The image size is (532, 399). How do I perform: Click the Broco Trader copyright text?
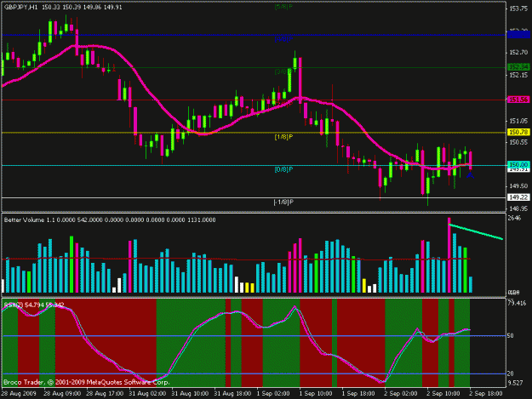86,382
